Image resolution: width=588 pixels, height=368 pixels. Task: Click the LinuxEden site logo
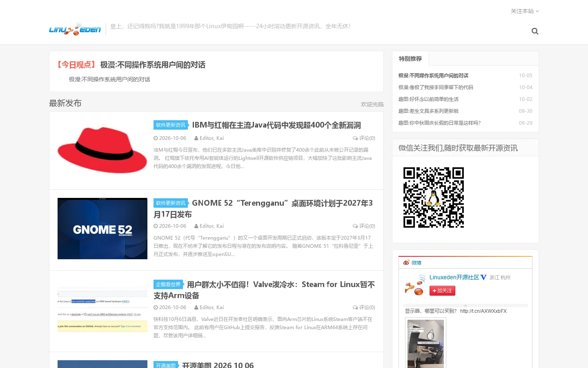(x=75, y=29)
